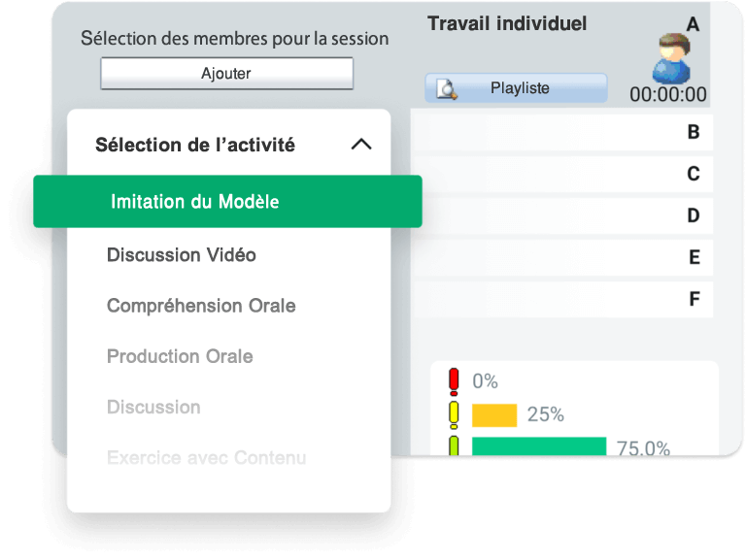Open the Sélection de l'activité dropdown header
The image size is (746, 560).
point(195,145)
